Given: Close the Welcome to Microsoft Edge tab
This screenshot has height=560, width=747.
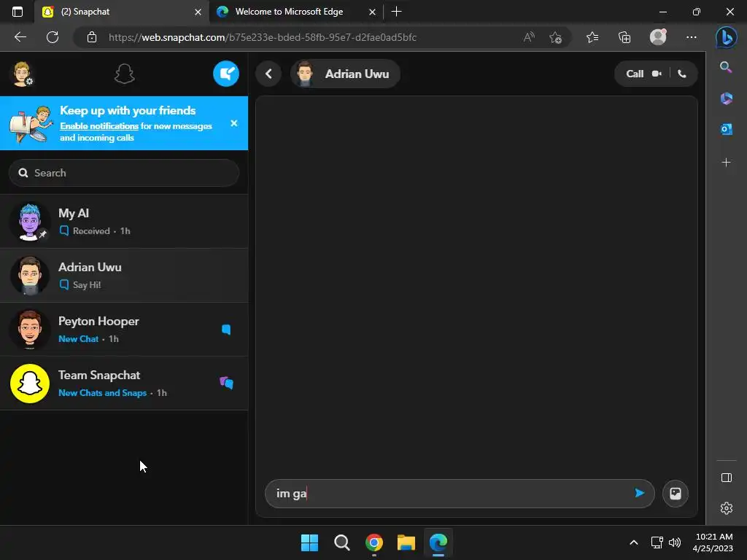Looking at the screenshot, I should 372,12.
